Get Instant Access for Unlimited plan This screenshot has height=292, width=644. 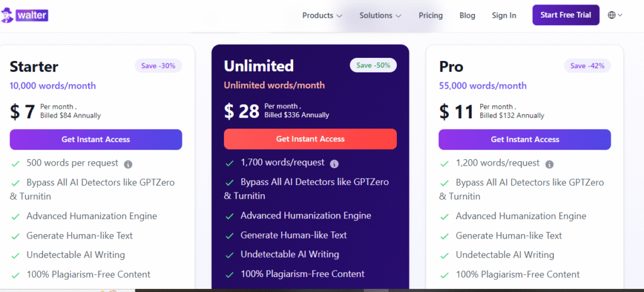tap(310, 139)
